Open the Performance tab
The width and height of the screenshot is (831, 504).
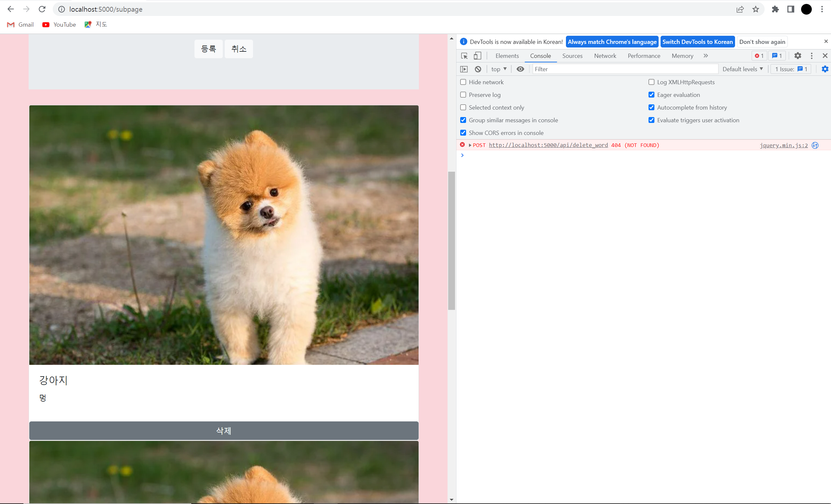tap(644, 56)
